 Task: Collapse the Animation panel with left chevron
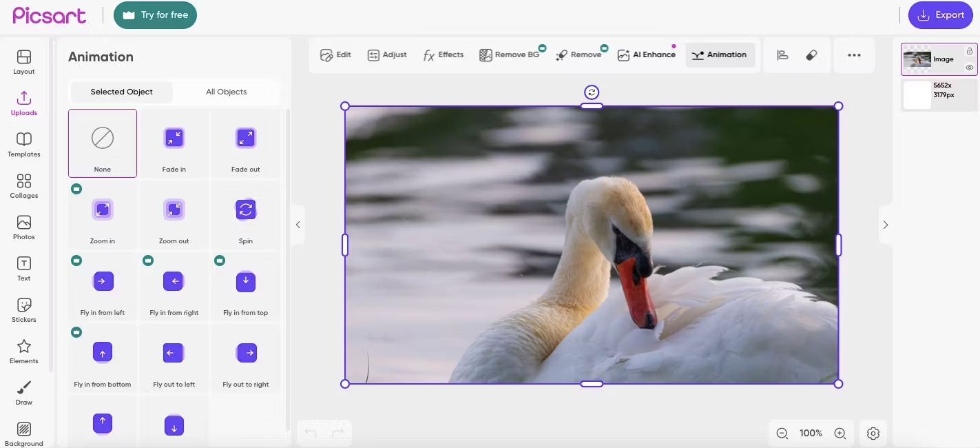[x=298, y=225]
